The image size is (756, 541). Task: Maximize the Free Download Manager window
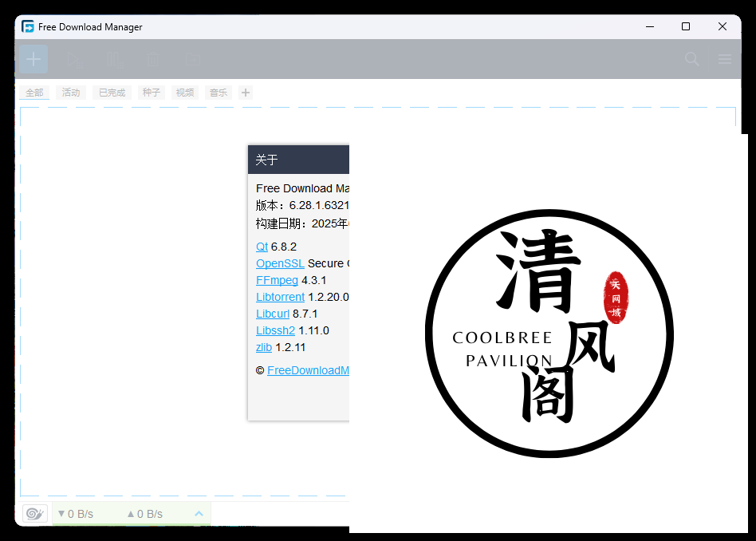pyautogui.click(x=686, y=26)
